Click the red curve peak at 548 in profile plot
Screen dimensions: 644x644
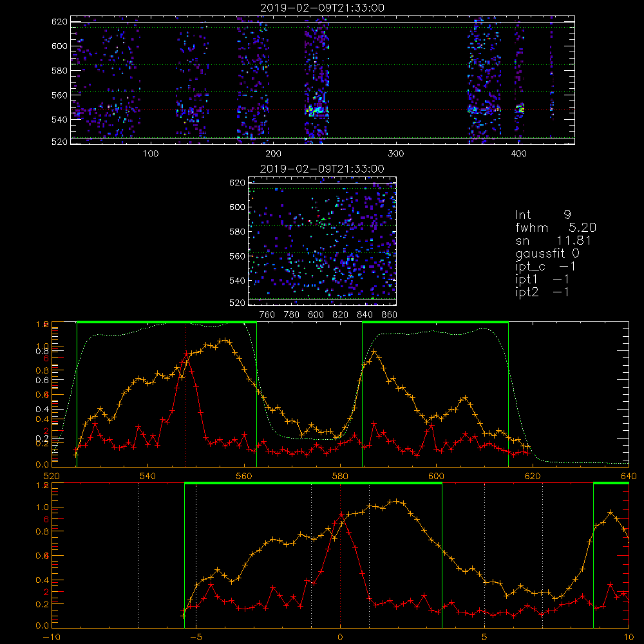point(185,353)
